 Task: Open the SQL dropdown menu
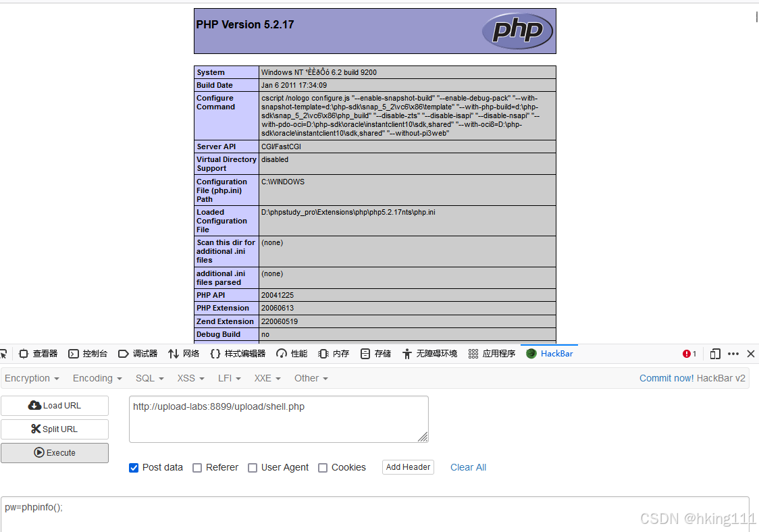tap(149, 378)
